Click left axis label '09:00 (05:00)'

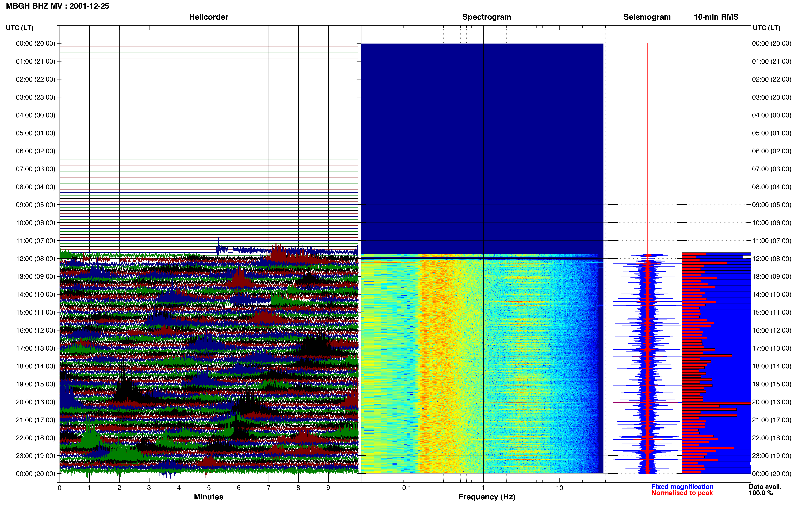pyautogui.click(x=36, y=205)
